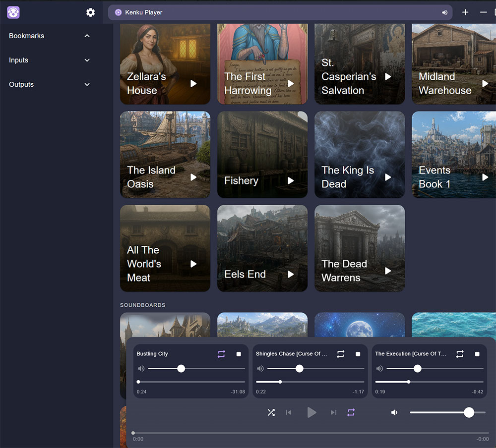Click the 0:19 elapsed time

pos(380,392)
